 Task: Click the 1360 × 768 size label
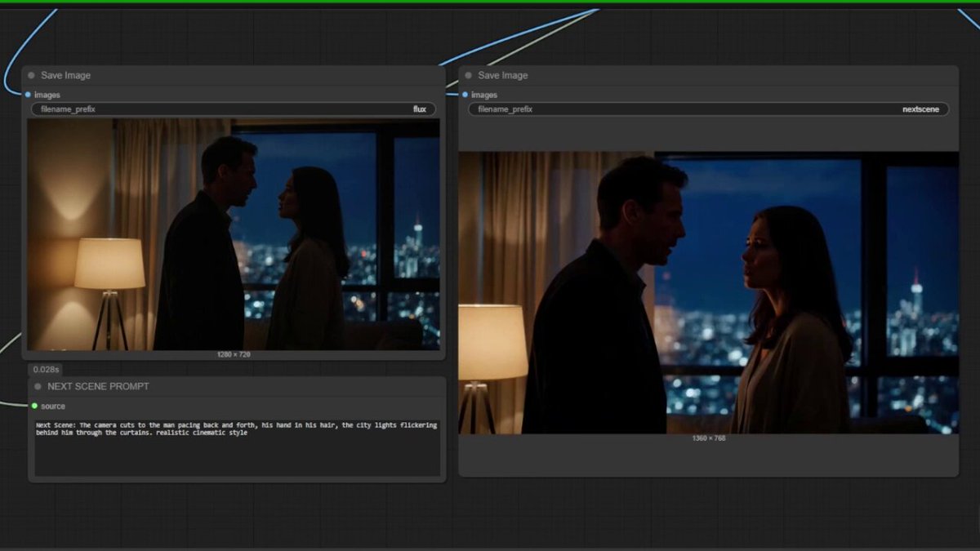(x=708, y=438)
